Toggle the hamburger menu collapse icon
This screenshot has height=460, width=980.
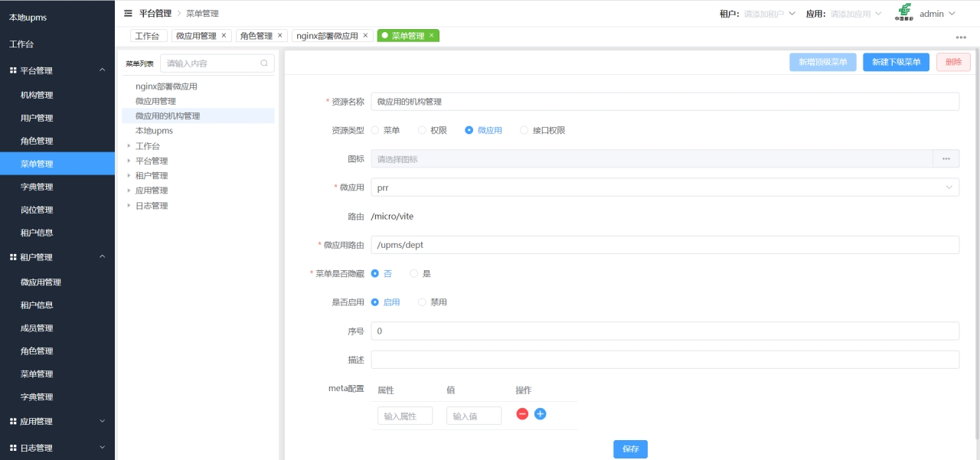coord(128,13)
